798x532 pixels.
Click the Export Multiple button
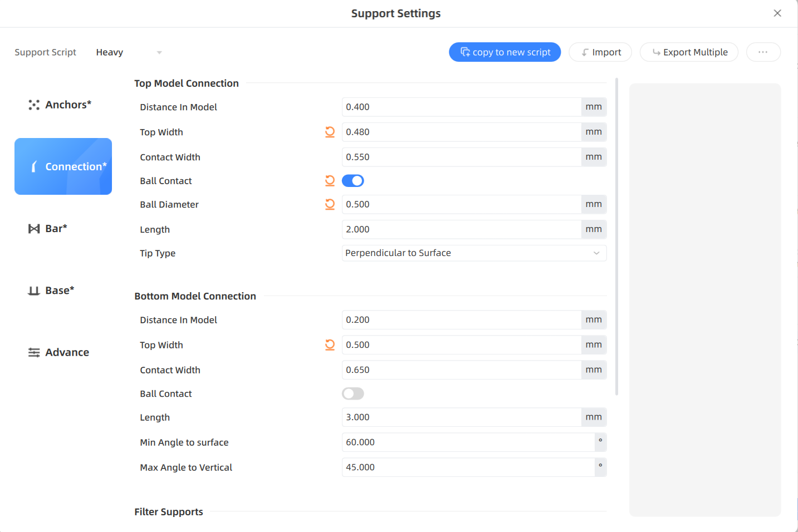click(689, 52)
